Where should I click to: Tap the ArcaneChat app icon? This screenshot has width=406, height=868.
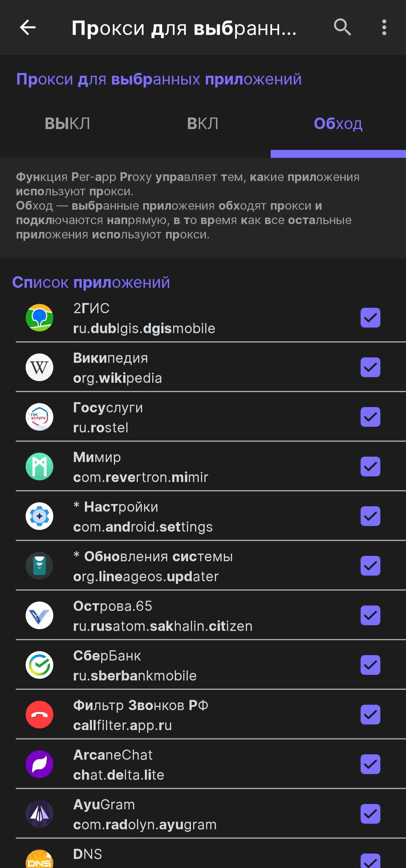[x=39, y=764]
